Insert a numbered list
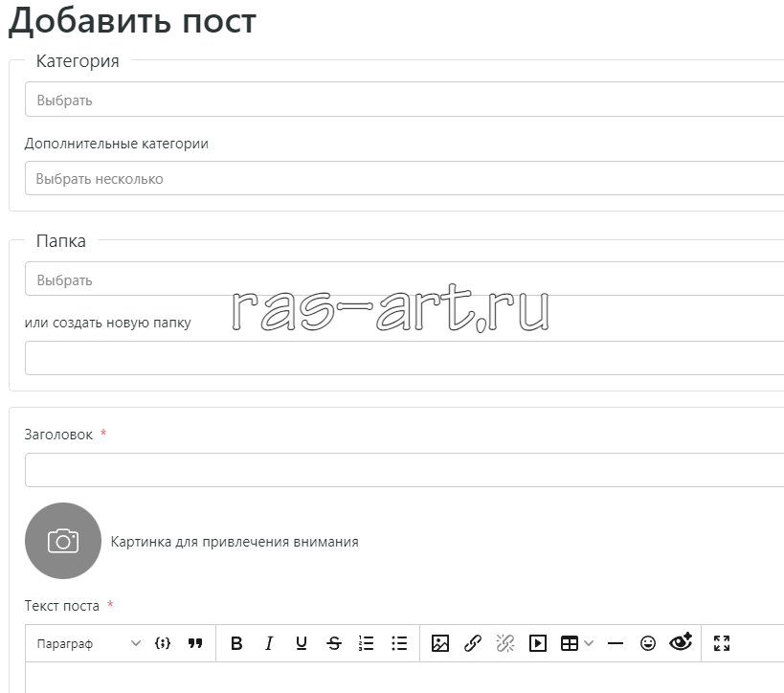Screen dimensions: 784x693 (x=366, y=643)
